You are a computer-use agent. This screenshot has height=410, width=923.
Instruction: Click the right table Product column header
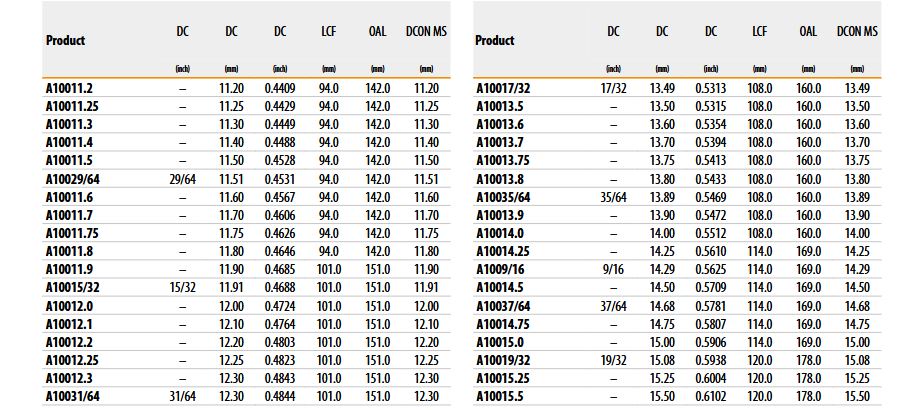tap(494, 41)
